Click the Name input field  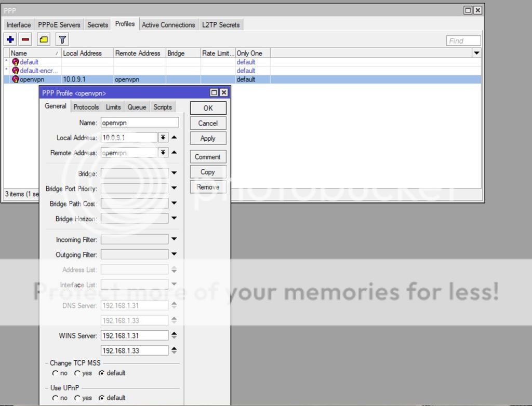(x=140, y=123)
